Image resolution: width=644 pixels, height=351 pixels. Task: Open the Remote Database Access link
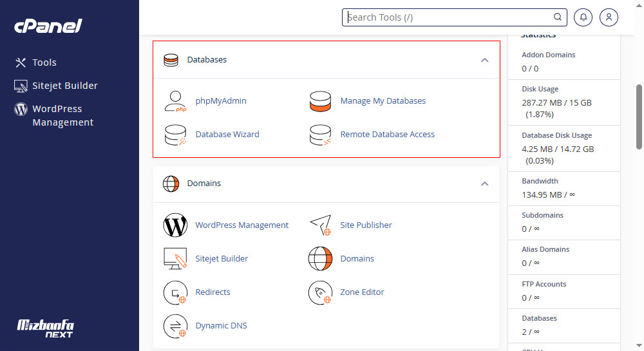click(x=387, y=134)
